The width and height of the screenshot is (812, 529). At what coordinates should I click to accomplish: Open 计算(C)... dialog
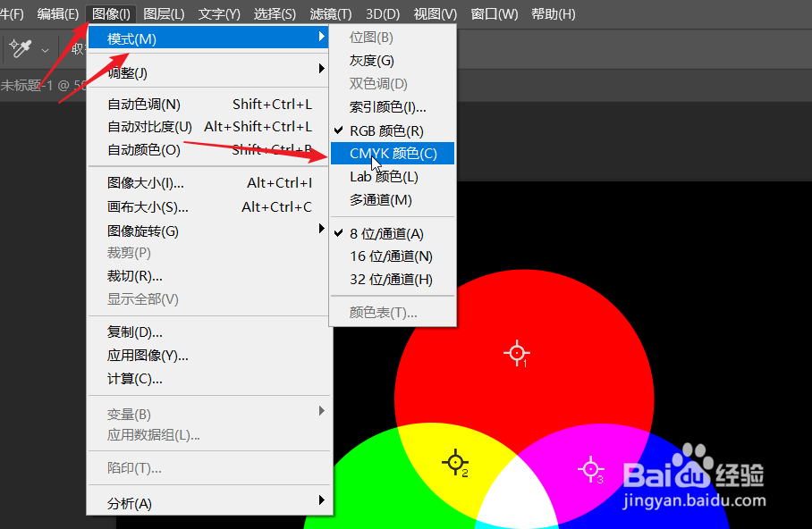(208, 379)
